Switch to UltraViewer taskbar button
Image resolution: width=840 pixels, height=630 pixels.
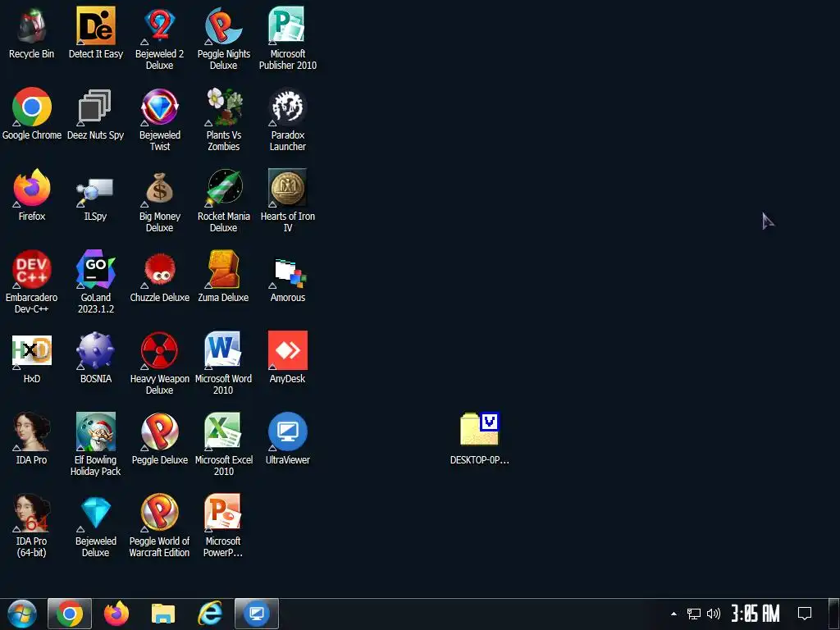coord(257,614)
